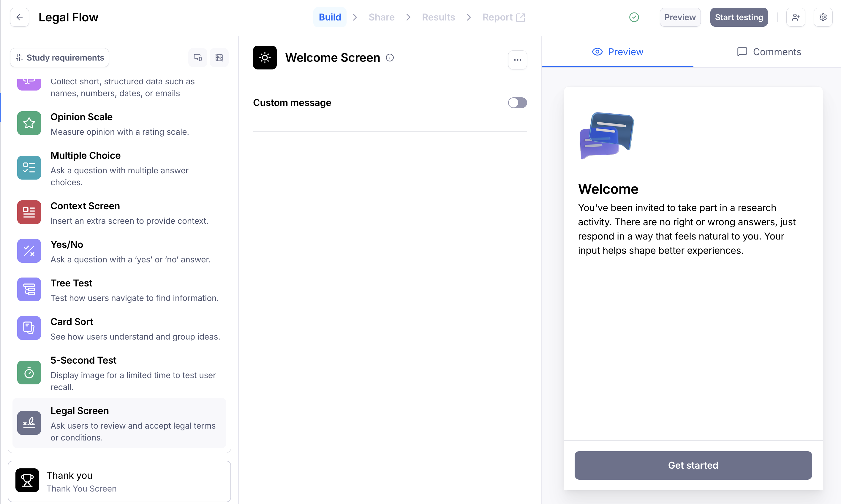
Task: Click the invite collaborator icon
Action: pyautogui.click(x=796, y=17)
